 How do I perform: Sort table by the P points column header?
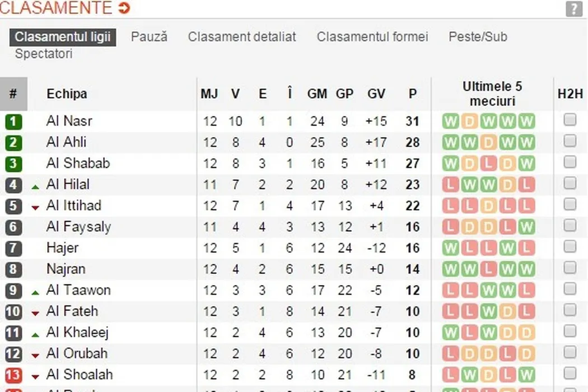413,94
